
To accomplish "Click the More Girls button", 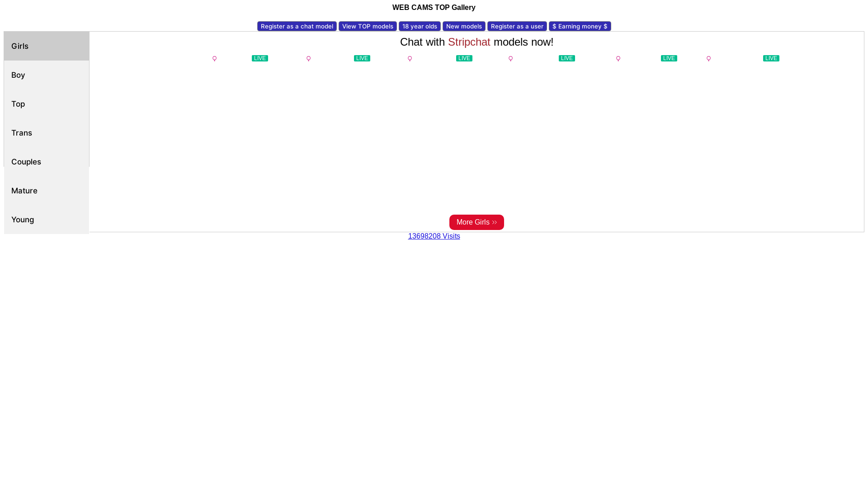I will (476, 222).
